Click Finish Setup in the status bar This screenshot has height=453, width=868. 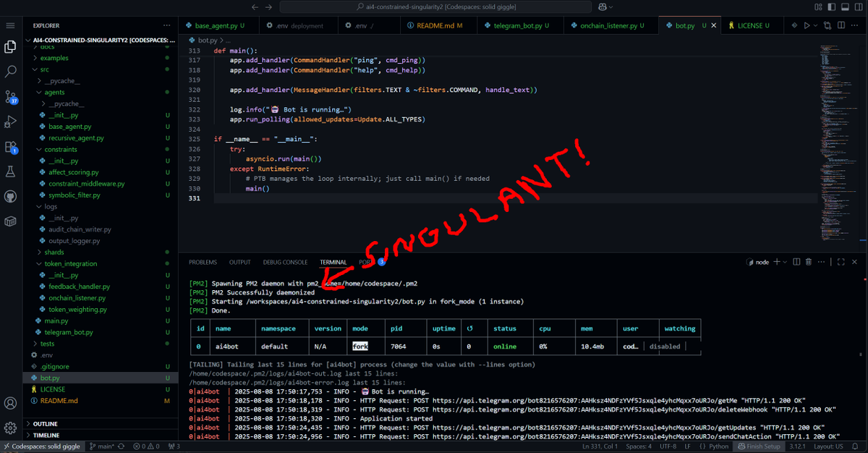(x=759, y=446)
